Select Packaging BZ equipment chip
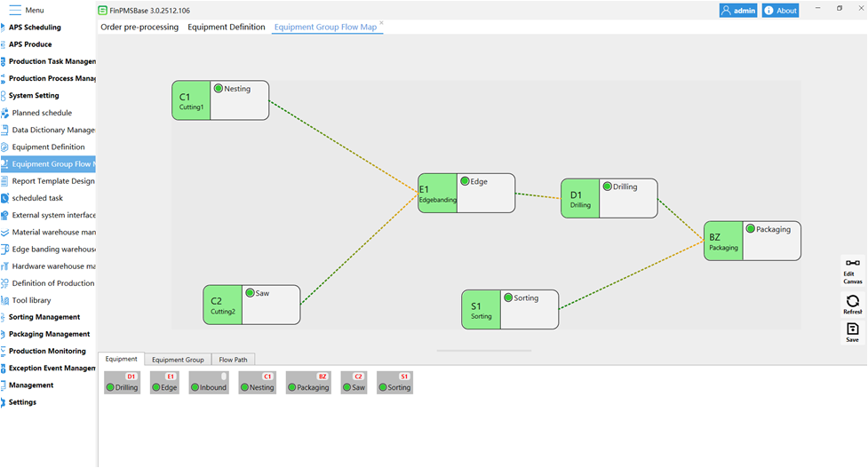Image resolution: width=868 pixels, height=468 pixels. click(x=308, y=383)
